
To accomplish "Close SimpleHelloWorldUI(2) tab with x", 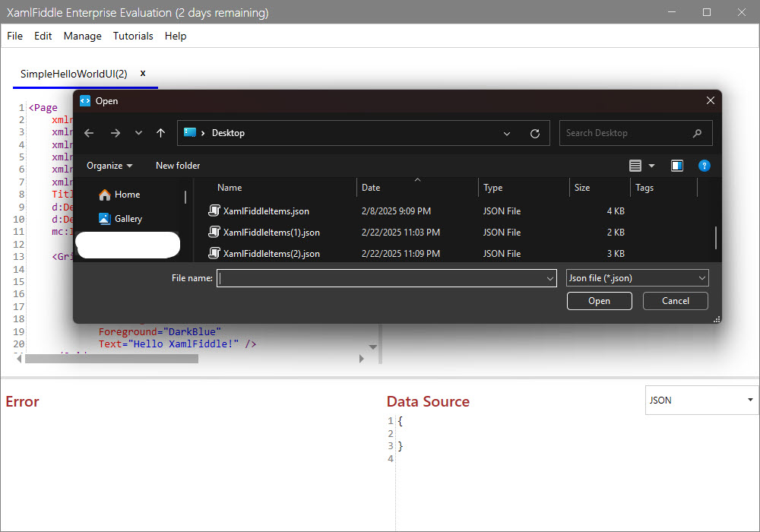I will pyautogui.click(x=143, y=73).
